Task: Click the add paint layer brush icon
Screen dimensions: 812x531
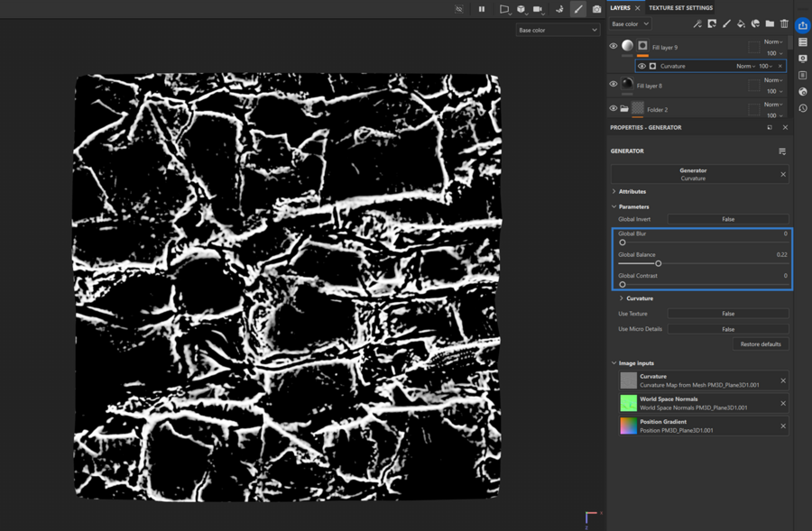Action: click(x=726, y=24)
